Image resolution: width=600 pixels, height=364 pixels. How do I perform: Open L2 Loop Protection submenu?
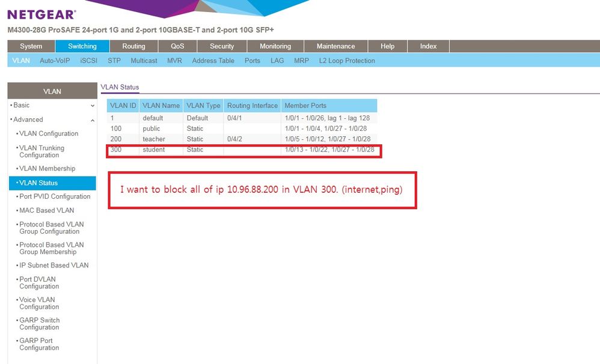click(x=347, y=61)
